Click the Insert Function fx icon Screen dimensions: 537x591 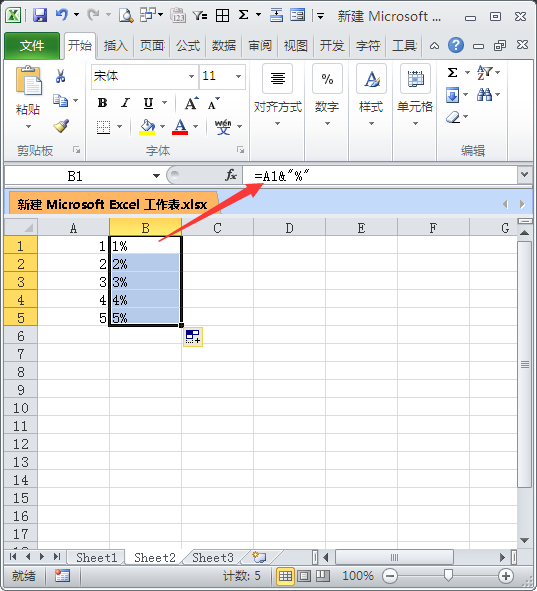(x=231, y=175)
